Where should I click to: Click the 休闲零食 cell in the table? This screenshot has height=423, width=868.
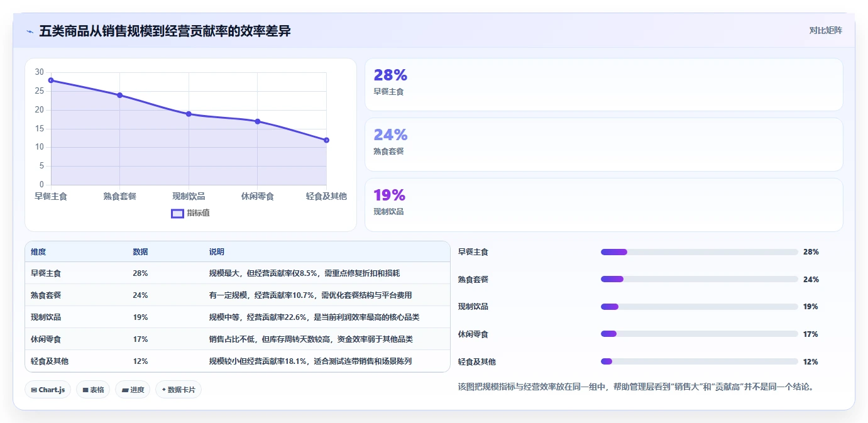pyautogui.click(x=46, y=339)
